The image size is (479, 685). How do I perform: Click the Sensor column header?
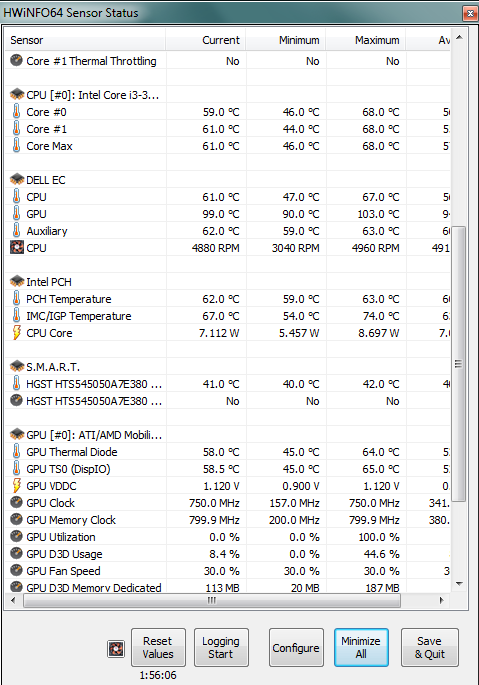click(x=85, y=40)
